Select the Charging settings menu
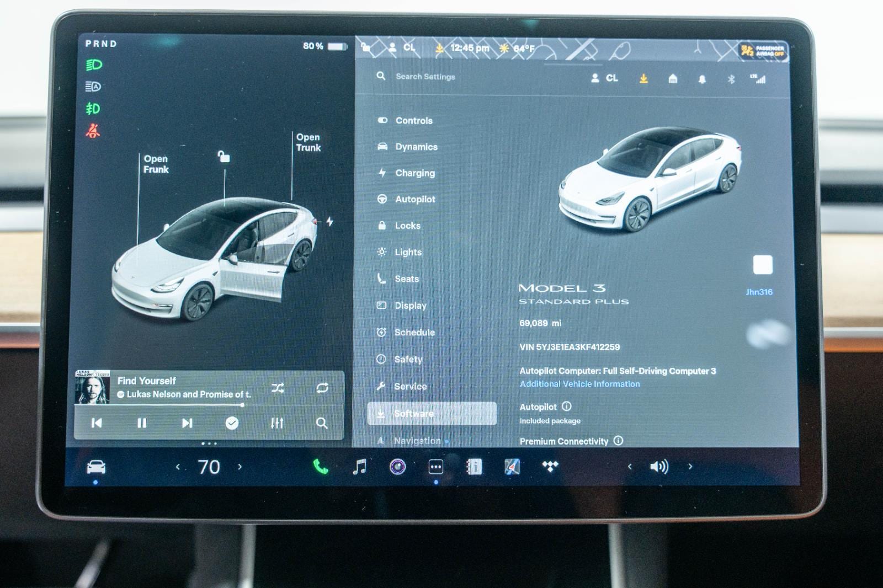 (x=414, y=173)
